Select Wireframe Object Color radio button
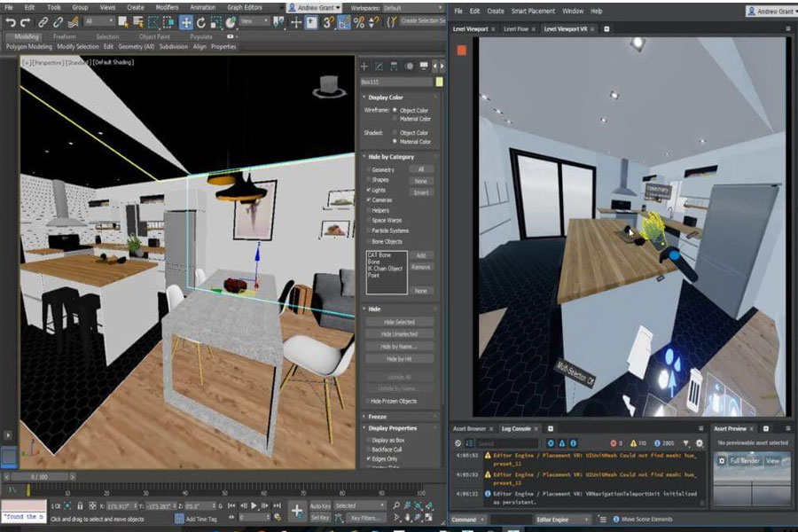 [395, 110]
